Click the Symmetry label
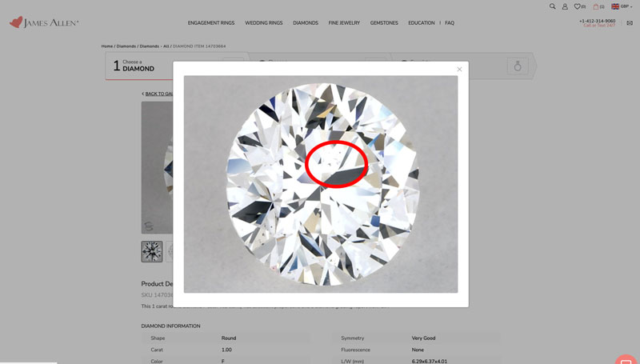Viewport: 640px width, 364px height. pos(352,338)
